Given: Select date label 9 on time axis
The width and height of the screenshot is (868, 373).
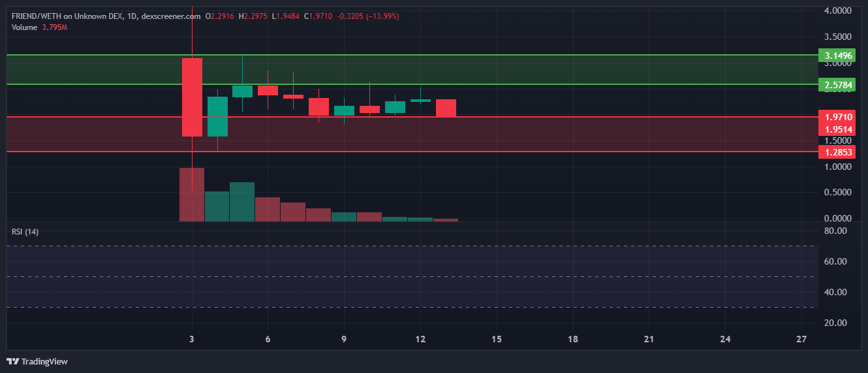Looking at the screenshot, I should click(344, 339).
